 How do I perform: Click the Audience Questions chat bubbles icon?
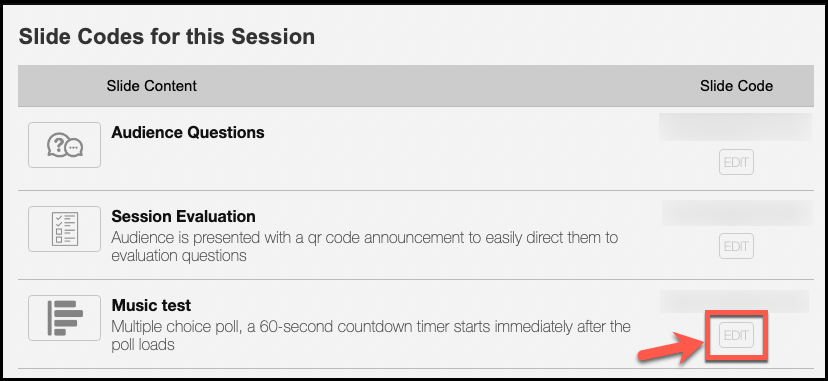[x=64, y=145]
